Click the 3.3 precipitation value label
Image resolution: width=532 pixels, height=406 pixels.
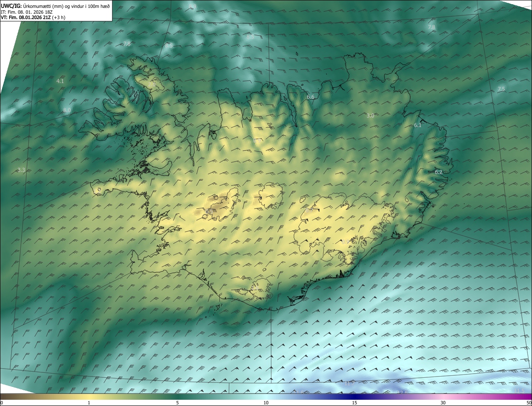(22, 170)
